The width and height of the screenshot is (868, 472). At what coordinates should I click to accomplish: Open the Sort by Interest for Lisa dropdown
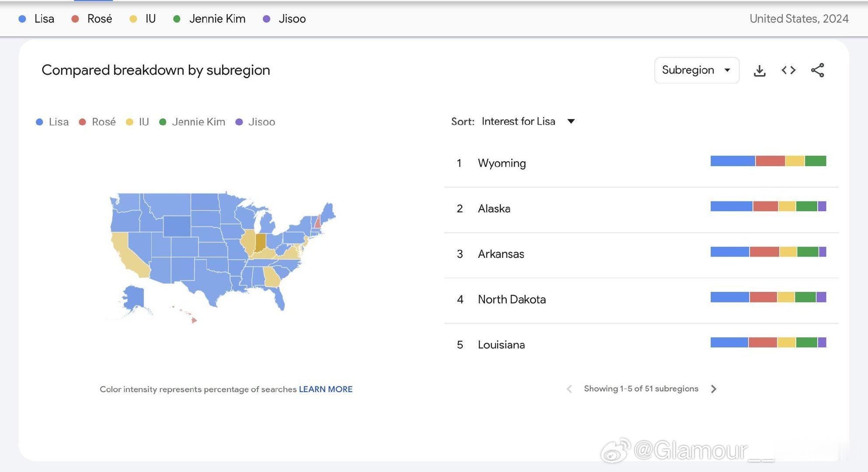[x=518, y=121]
